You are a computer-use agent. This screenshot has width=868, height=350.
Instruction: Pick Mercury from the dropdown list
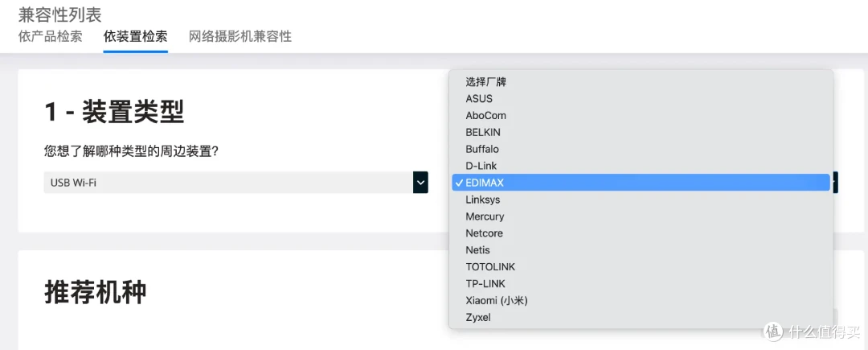(x=641, y=216)
